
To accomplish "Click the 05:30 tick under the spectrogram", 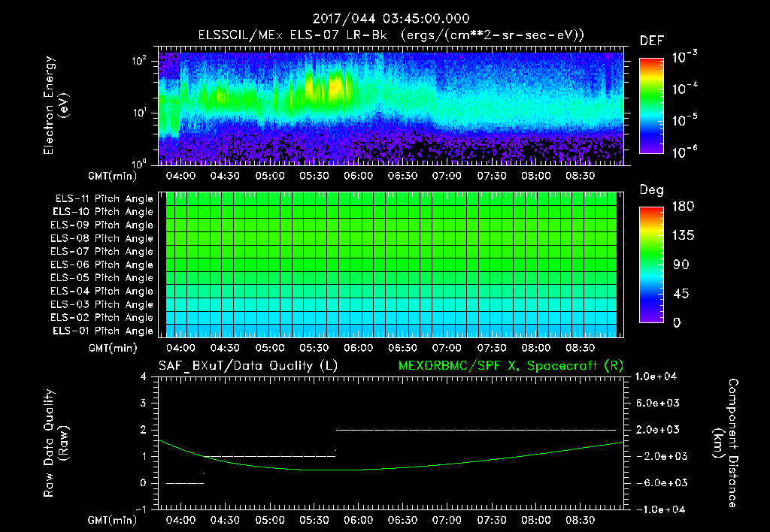I will click(x=314, y=176).
